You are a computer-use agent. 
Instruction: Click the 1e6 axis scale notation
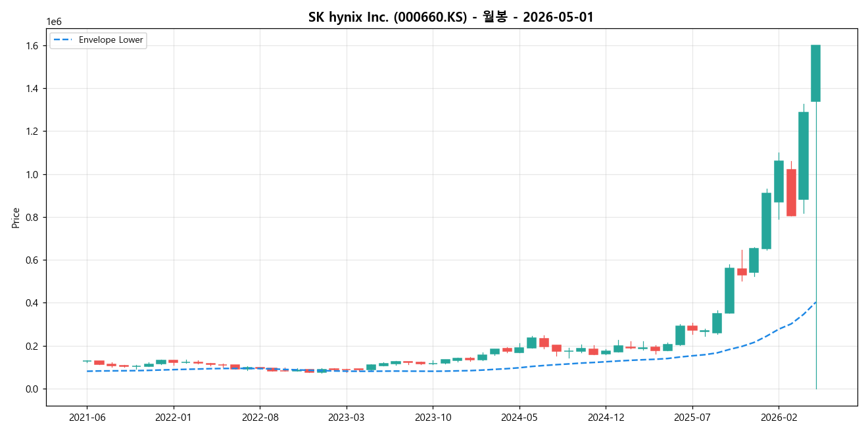click(54, 22)
